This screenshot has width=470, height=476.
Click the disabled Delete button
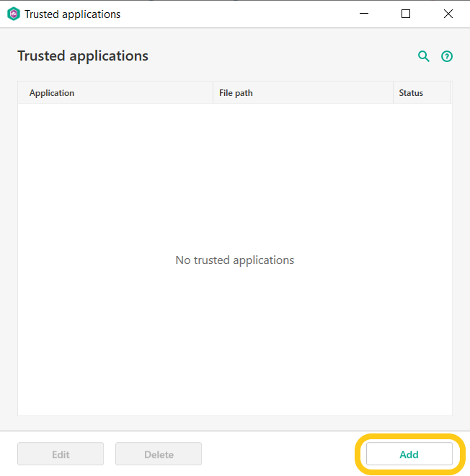pyautogui.click(x=159, y=454)
